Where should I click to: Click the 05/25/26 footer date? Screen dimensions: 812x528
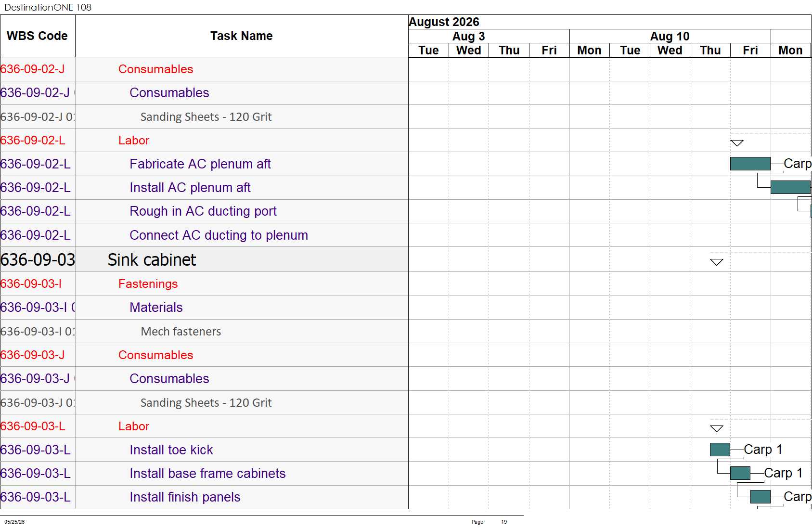(x=14, y=522)
